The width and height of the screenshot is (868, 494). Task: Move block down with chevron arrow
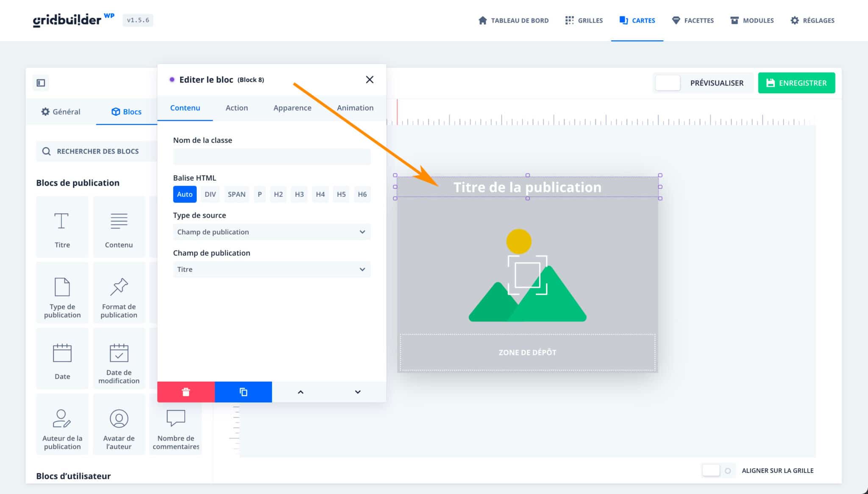click(x=357, y=391)
